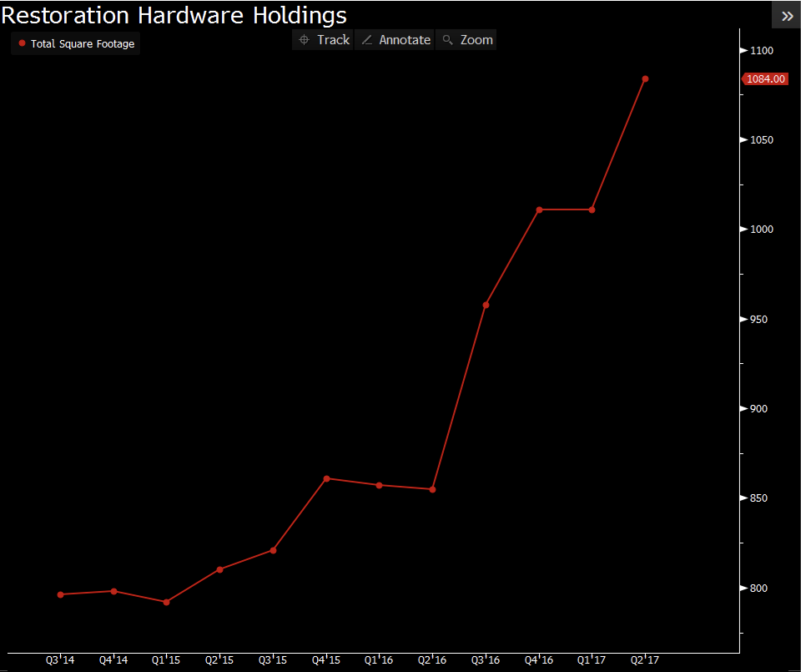This screenshot has width=801, height=672.
Task: Click the 850 y-axis label
Action: tap(758, 498)
